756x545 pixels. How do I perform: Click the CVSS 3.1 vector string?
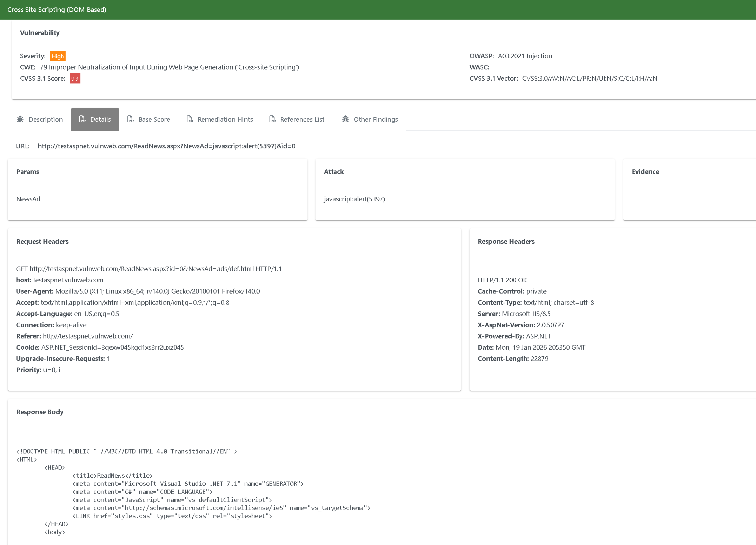point(590,79)
